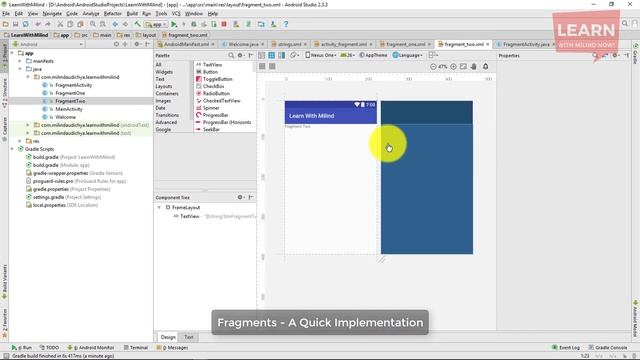Image resolution: width=640 pixels, height=360 pixels.
Task: Search the Palette with magnifier icon
Action: click(231, 56)
